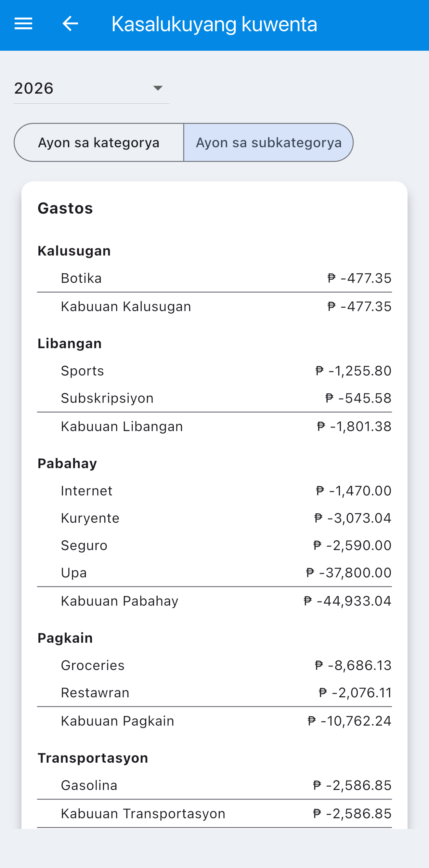Select the Kabuuan Pabahay total row
The image size is (429, 868).
click(214, 601)
